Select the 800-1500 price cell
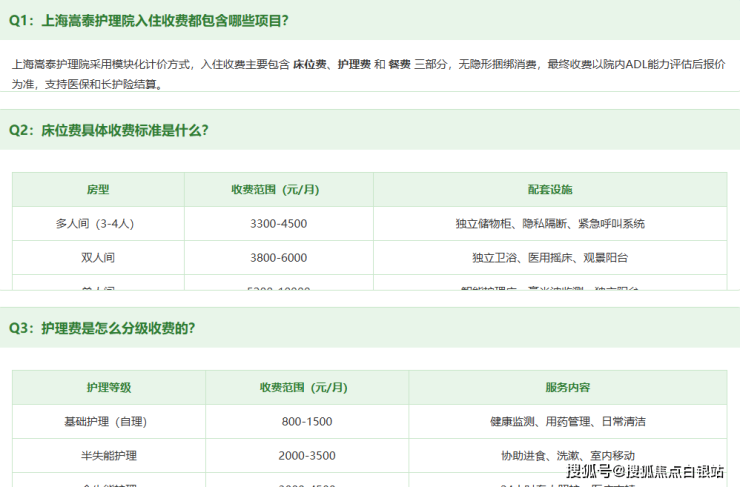Screen dimensions: 740x487 coord(307,421)
